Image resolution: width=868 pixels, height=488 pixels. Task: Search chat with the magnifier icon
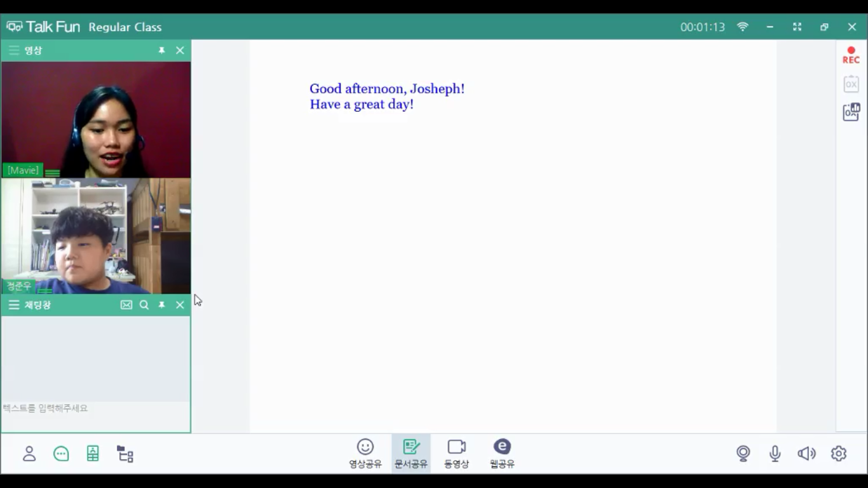[144, 305]
